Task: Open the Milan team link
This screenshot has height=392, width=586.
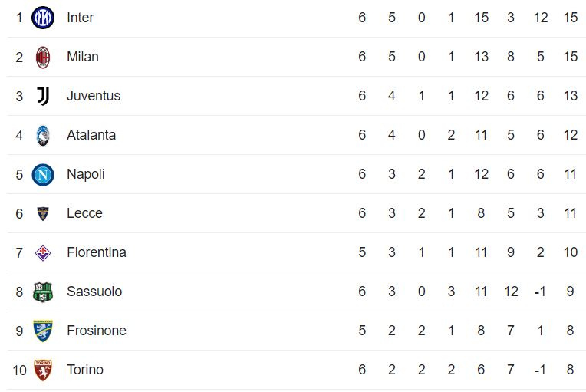Action: [82, 57]
